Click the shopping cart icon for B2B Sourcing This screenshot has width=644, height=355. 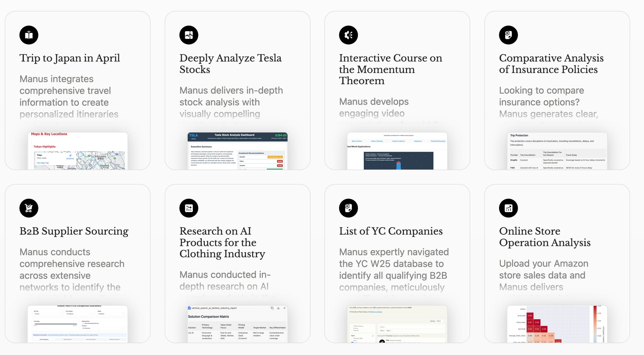(29, 208)
